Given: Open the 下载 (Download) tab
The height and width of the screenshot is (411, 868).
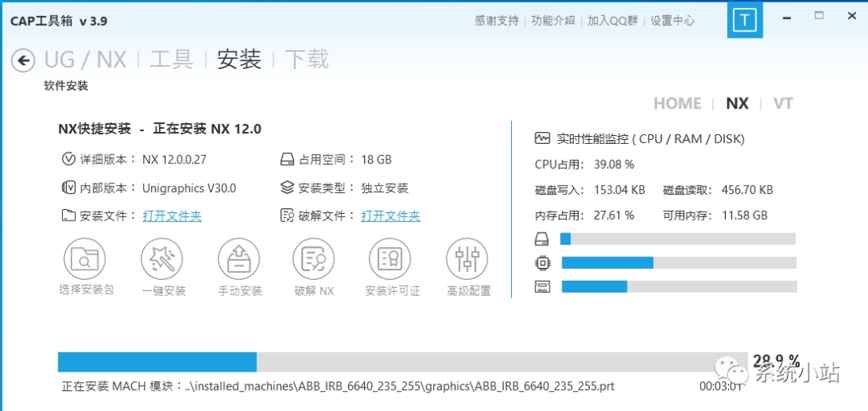Looking at the screenshot, I should click(307, 60).
